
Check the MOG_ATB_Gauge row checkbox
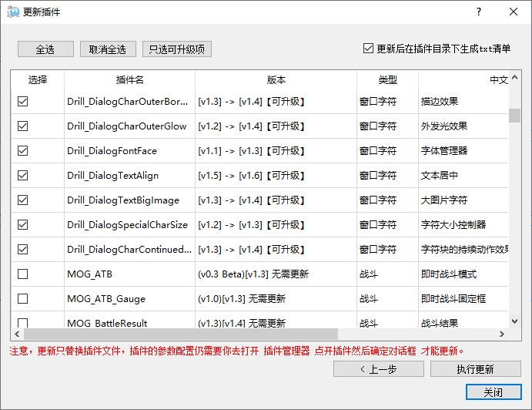22,299
